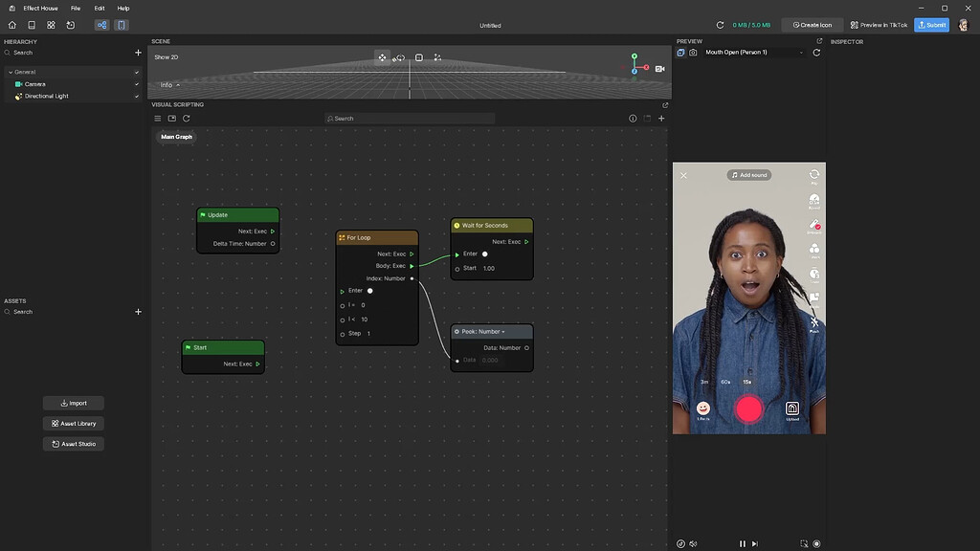The height and width of the screenshot is (551, 980).
Task: Mute the preview sound
Action: [x=694, y=543]
